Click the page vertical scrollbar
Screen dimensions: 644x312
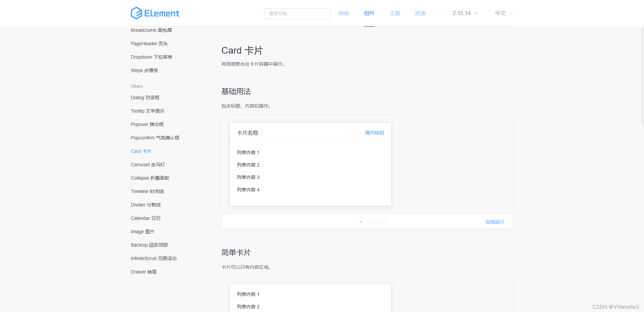(x=642, y=76)
